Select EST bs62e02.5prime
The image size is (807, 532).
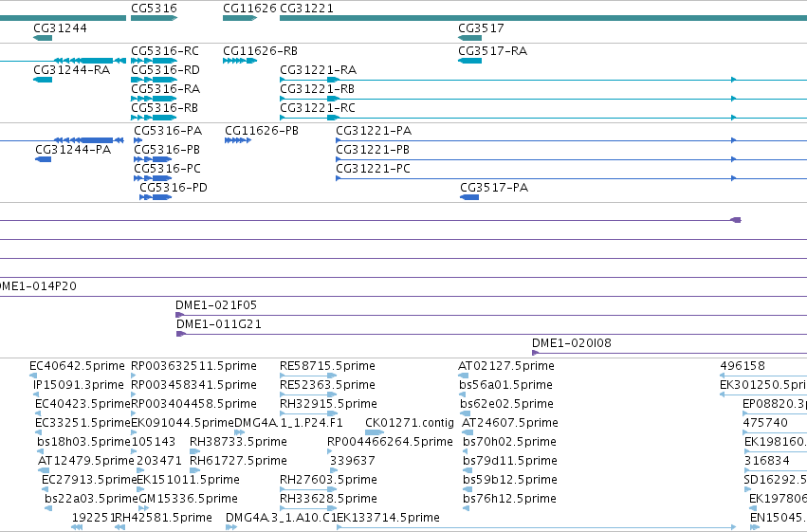click(x=506, y=404)
